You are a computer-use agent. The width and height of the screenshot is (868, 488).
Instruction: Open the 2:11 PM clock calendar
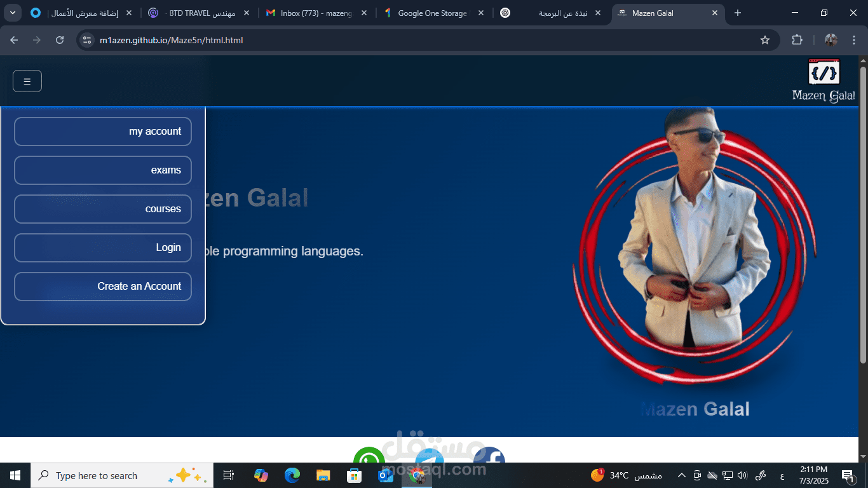(x=814, y=475)
